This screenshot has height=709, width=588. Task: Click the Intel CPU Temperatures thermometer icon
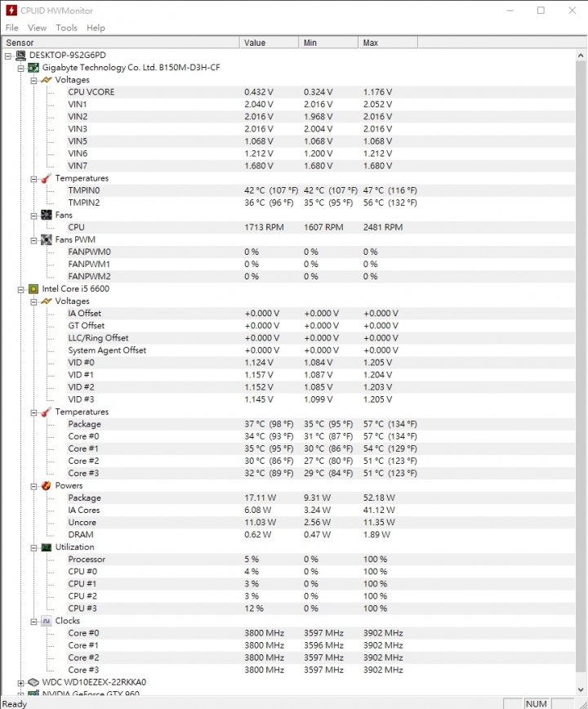[46, 412]
